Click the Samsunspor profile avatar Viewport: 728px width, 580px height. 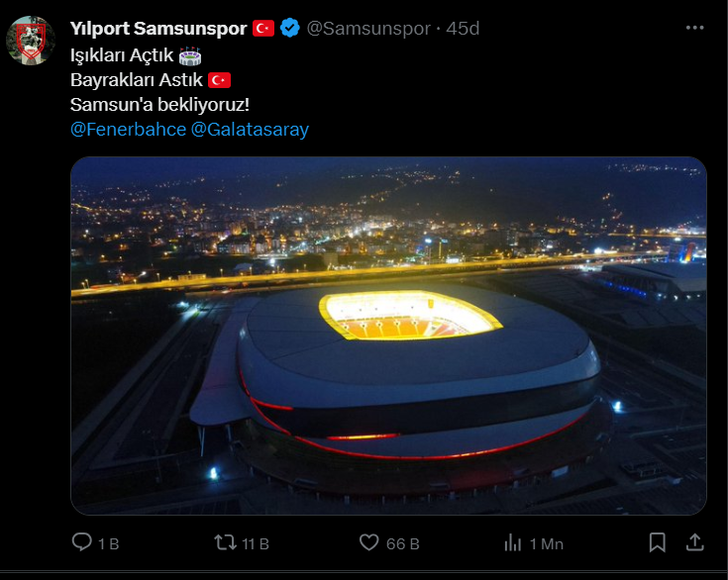click(x=31, y=41)
